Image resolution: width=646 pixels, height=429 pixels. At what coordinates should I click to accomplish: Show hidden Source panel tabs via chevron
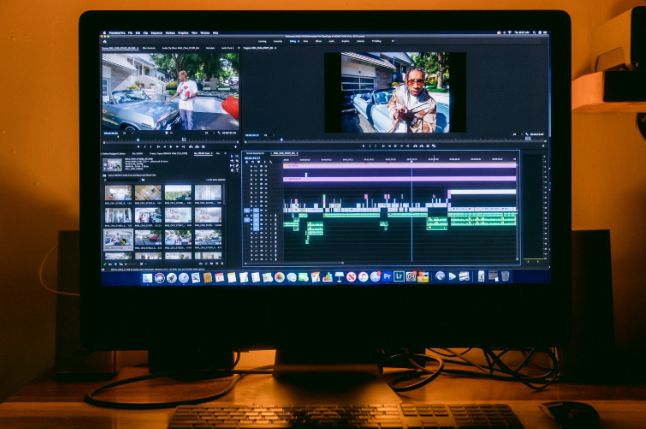pyautogui.click(x=239, y=48)
